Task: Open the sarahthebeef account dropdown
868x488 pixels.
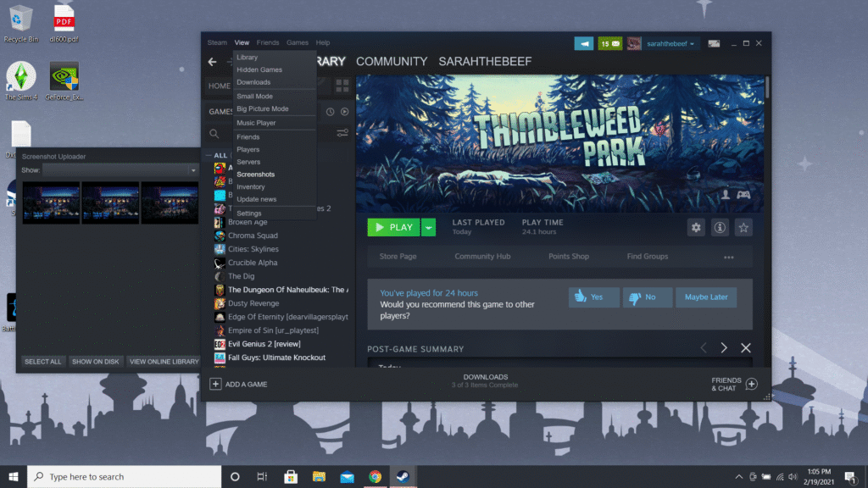Action: coord(670,43)
